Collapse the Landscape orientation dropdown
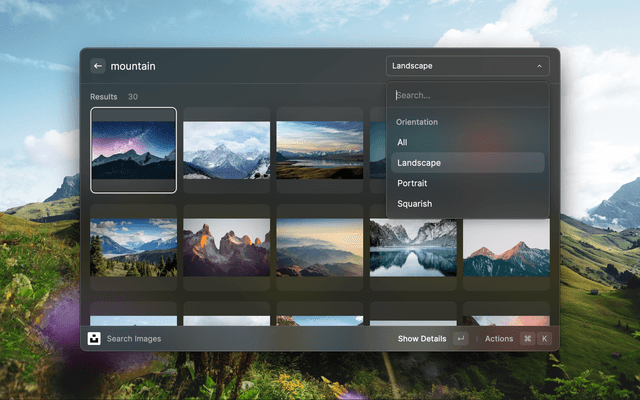The height and width of the screenshot is (400, 640). click(467, 66)
